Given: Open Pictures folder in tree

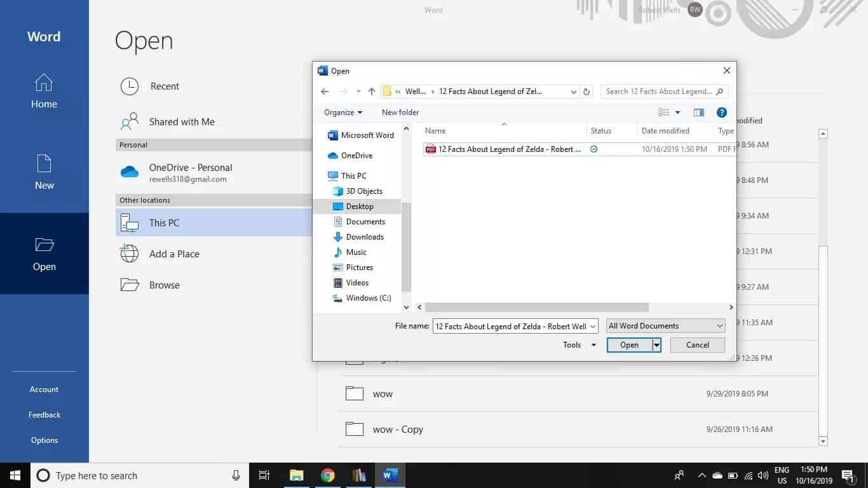Looking at the screenshot, I should tap(353, 268).
